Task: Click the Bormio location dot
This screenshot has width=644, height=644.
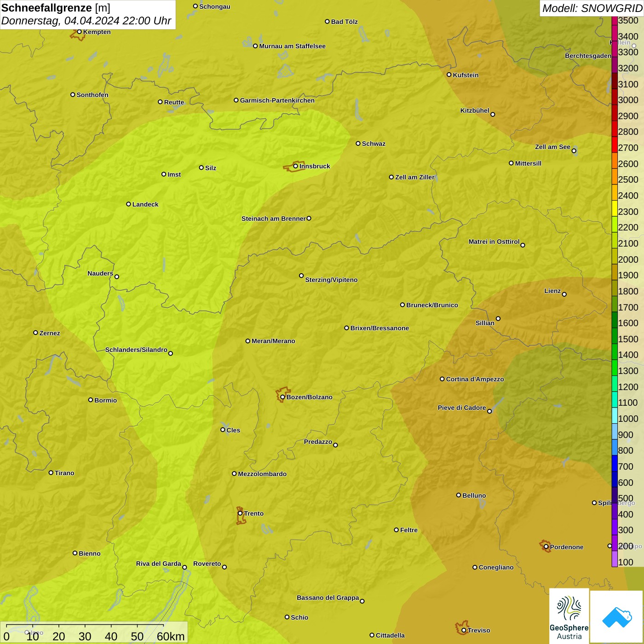Action: click(x=91, y=400)
